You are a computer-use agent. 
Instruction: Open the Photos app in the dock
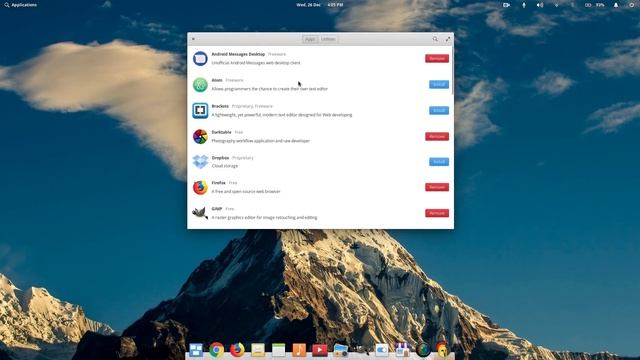tap(340, 350)
